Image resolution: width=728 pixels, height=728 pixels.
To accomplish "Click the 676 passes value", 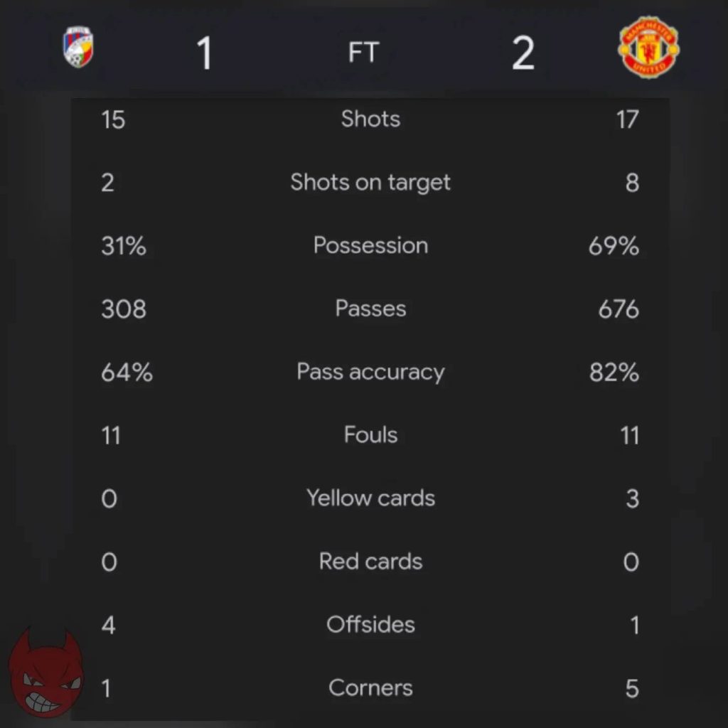I will coord(618,309).
